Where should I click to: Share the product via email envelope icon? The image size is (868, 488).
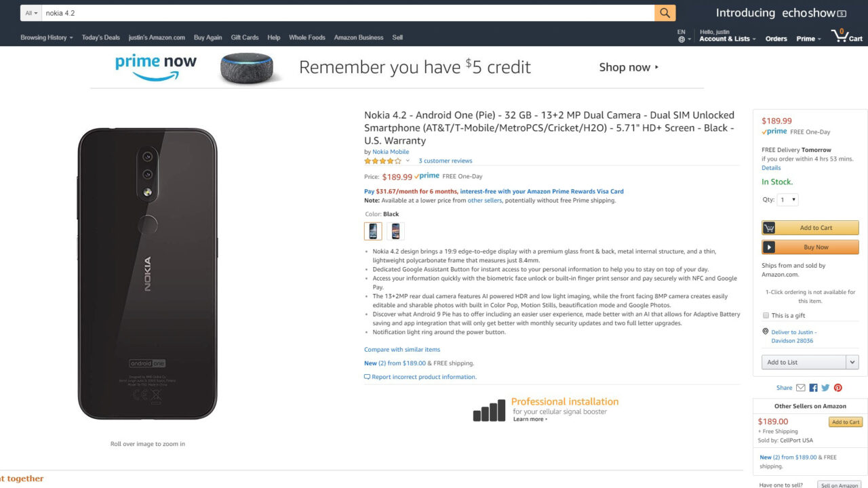point(800,387)
